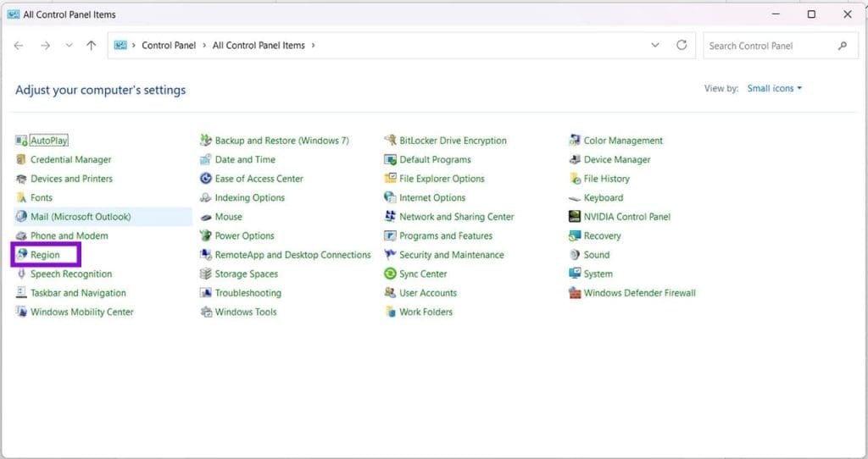Click the Power Options icon

[x=206, y=235]
